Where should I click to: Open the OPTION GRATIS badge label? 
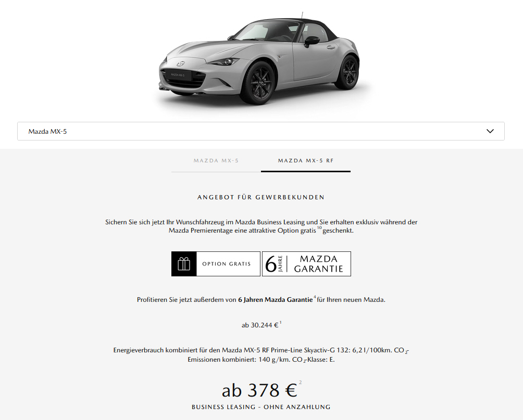pyautogui.click(x=227, y=264)
